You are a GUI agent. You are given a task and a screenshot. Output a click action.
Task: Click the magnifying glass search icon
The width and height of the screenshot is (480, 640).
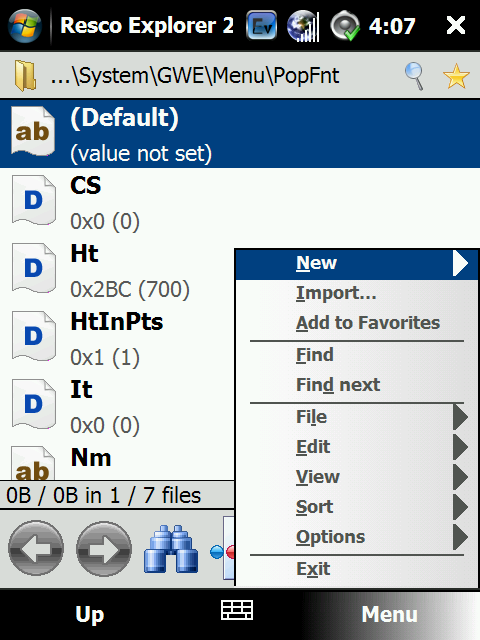pos(415,76)
